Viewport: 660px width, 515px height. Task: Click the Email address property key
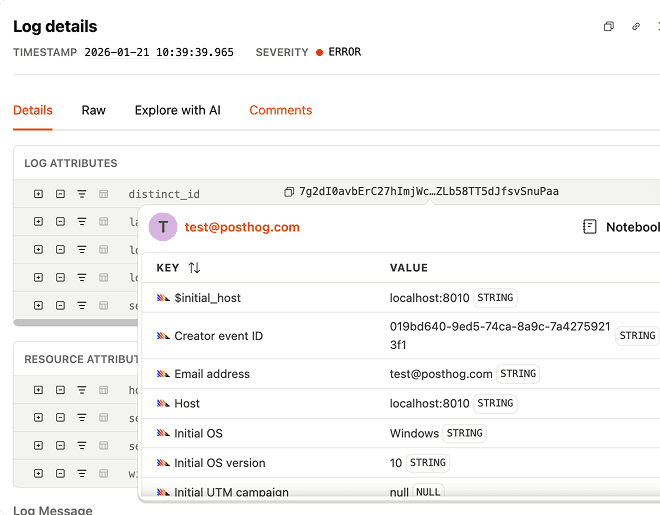(212, 374)
